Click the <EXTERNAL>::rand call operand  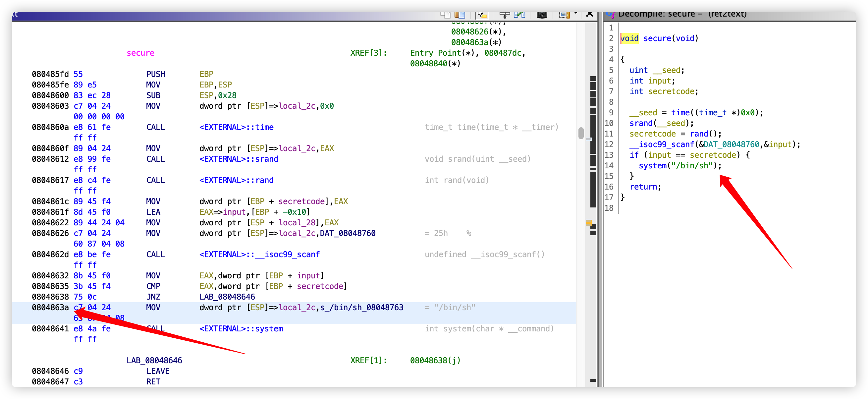tap(236, 180)
